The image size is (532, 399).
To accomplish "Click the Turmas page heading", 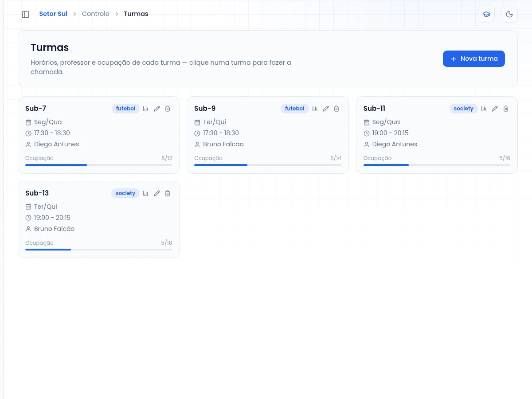I will [50, 47].
